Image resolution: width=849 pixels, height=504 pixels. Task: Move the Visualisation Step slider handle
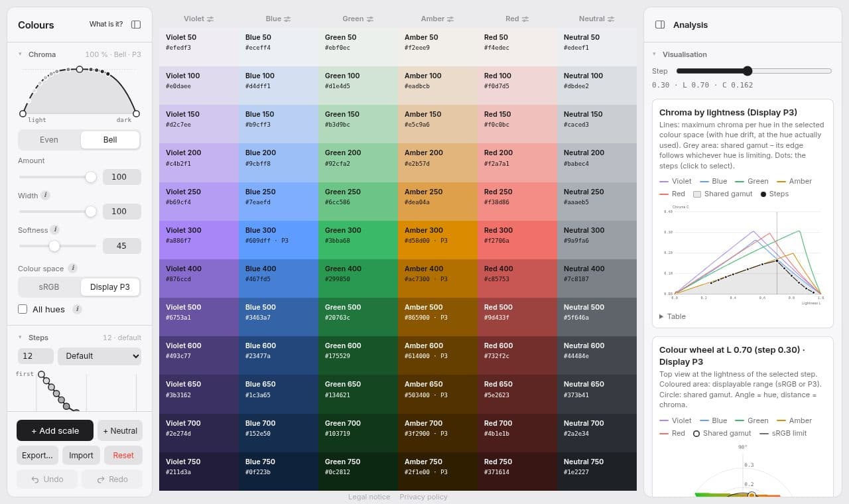(x=748, y=71)
